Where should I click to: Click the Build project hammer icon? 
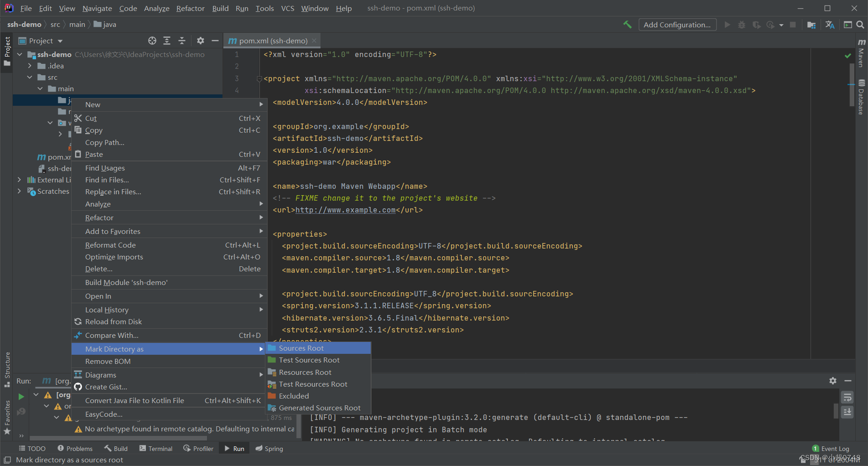(627, 25)
